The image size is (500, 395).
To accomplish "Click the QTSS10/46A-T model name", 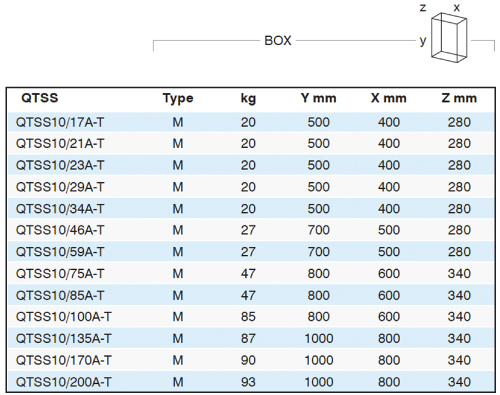I will 60,230.
